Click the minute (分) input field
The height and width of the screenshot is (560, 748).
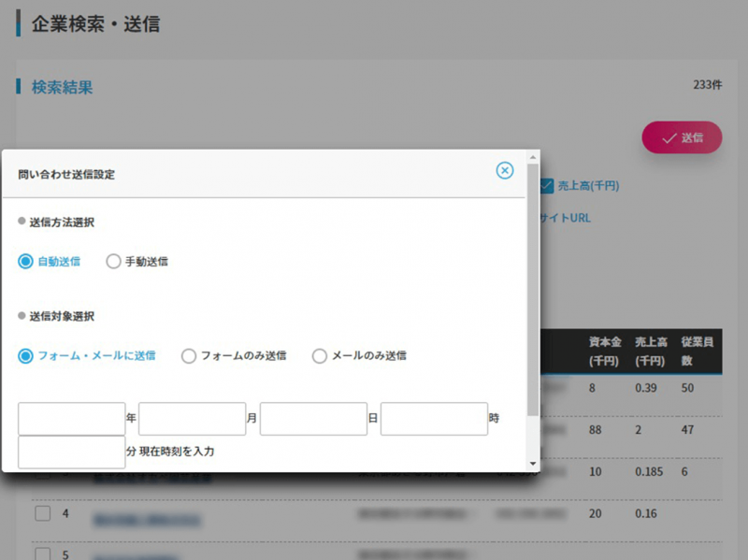pos(72,452)
